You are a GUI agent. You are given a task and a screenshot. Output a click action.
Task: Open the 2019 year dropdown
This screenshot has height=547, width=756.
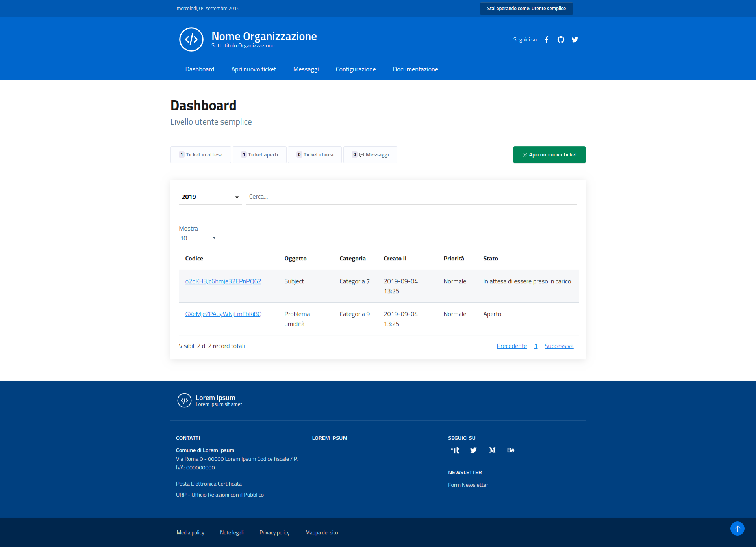pos(210,197)
